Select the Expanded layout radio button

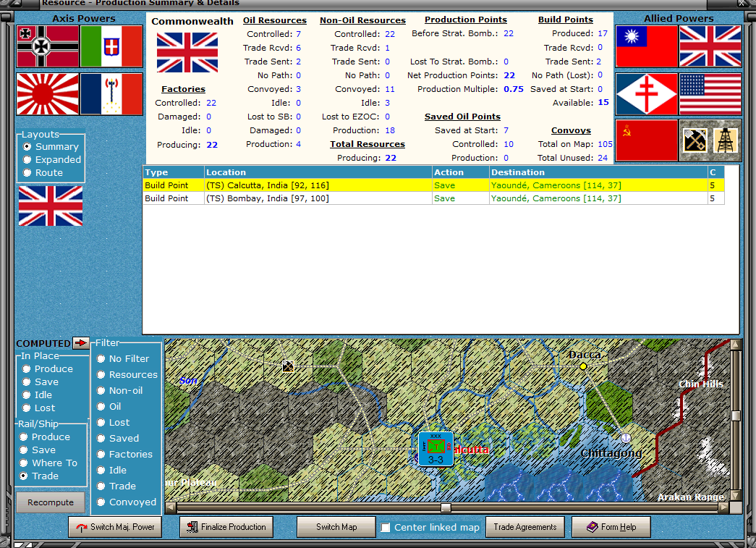[27, 160]
